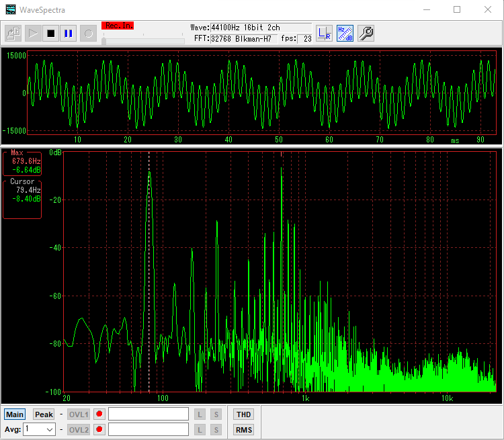Toggle the RMS measurement button

click(x=243, y=430)
